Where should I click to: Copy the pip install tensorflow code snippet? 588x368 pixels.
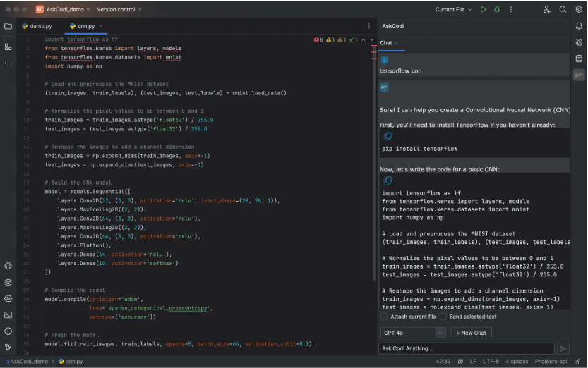coord(388,136)
